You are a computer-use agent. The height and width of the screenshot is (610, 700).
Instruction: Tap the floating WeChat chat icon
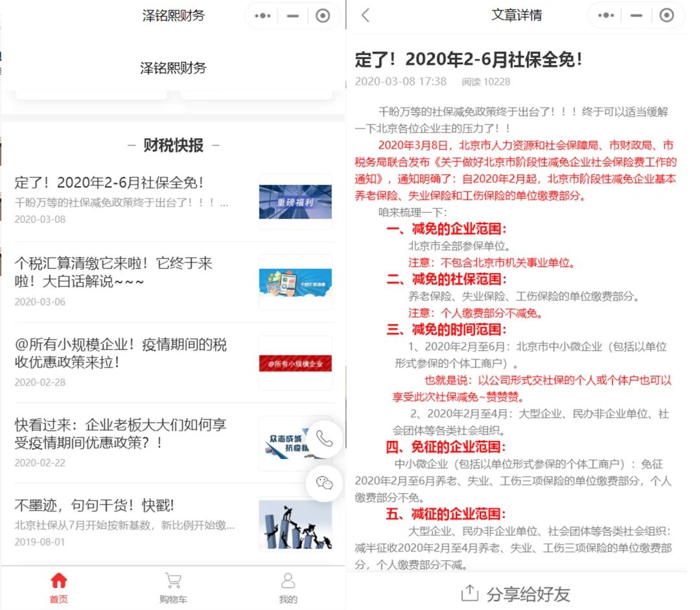(325, 483)
